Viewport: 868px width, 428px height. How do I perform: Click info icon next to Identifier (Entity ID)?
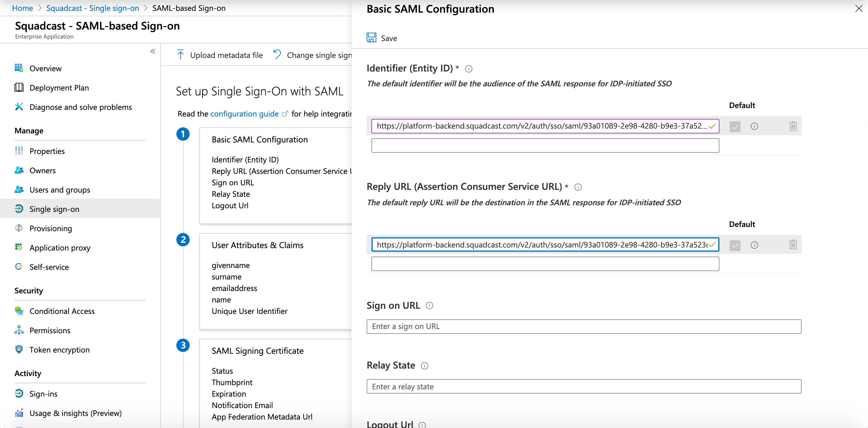point(468,69)
